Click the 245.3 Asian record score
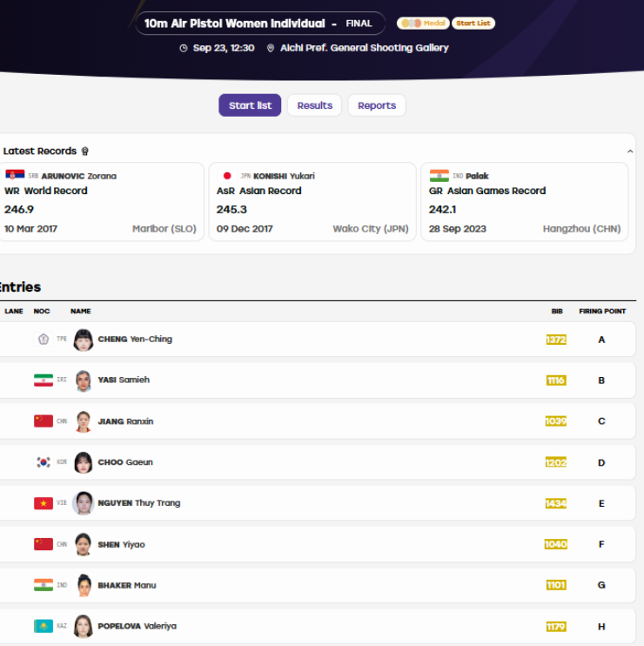This screenshot has width=644, height=646. tap(231, 209)
